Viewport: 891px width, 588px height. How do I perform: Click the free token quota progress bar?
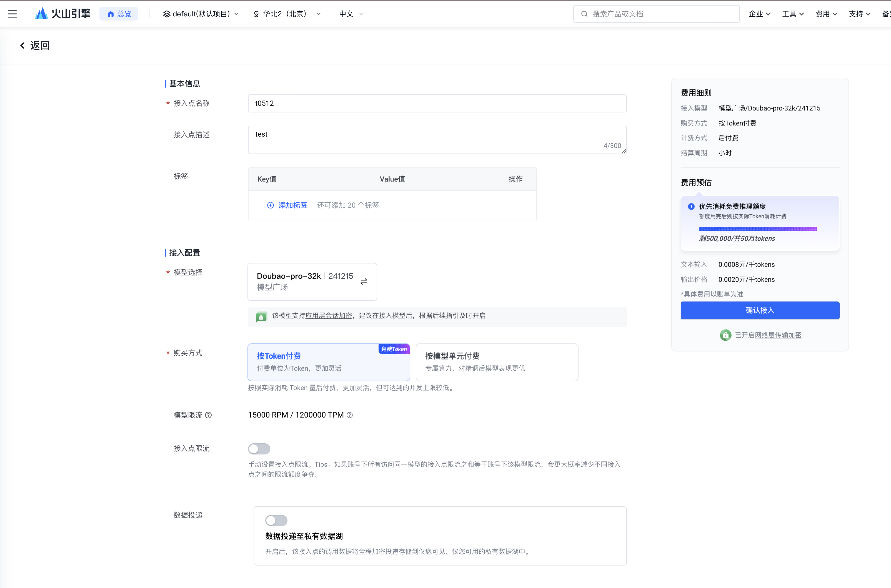[757, 229]
